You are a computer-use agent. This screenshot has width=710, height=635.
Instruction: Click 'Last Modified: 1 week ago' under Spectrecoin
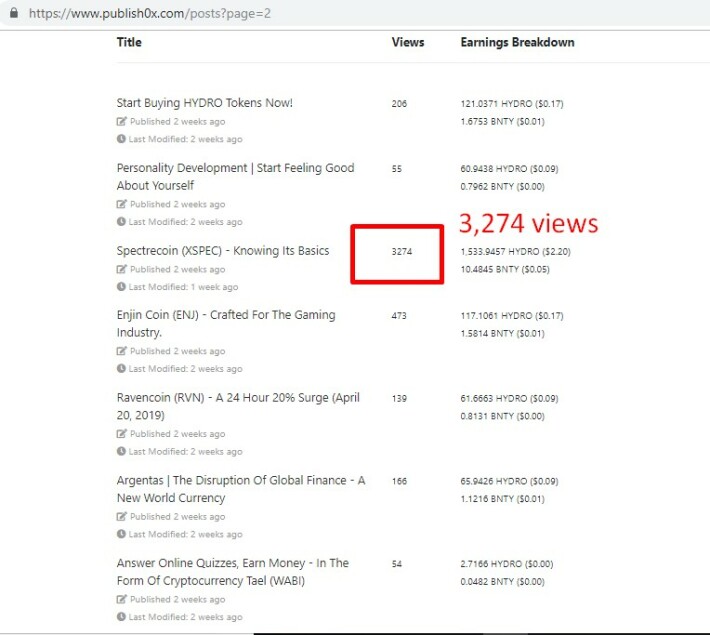183,287
